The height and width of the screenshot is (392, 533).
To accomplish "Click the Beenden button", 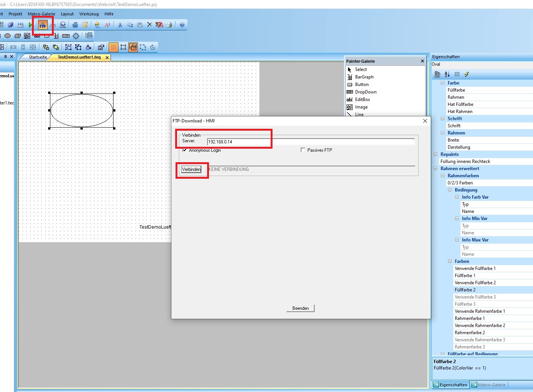I will pyautogui.click(x=300, y=308).
